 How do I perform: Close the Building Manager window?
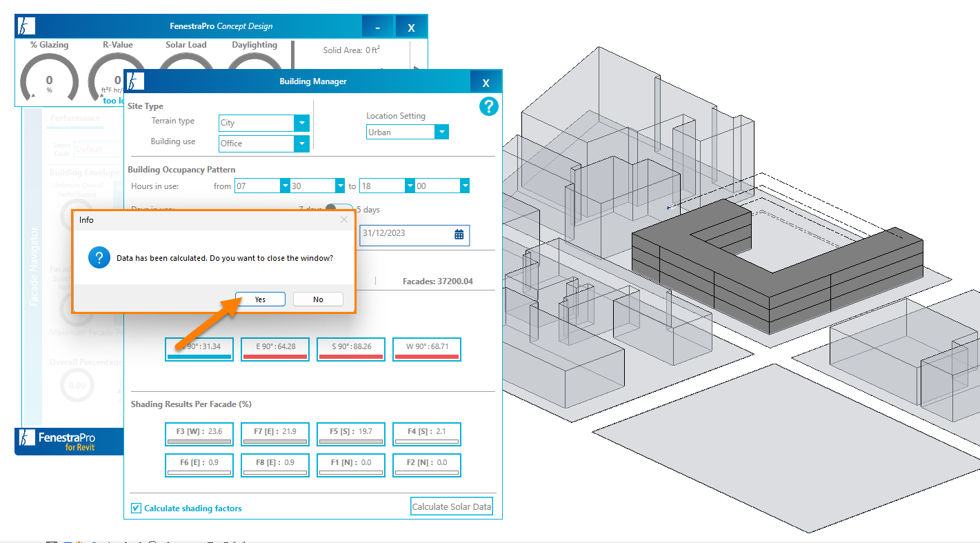click(x=486, y=82)
